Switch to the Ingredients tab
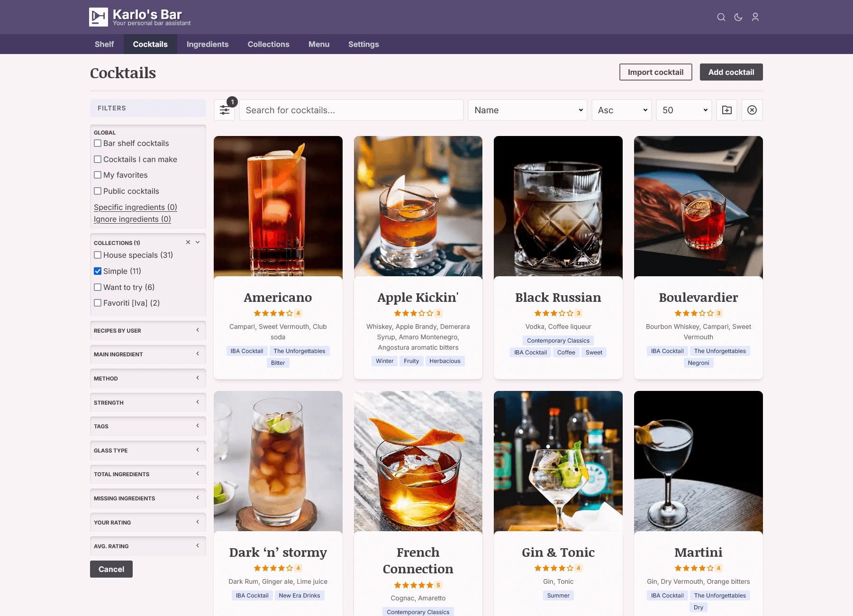The width and height of the screenshot is (853, 616). click(x=208, y=44)
